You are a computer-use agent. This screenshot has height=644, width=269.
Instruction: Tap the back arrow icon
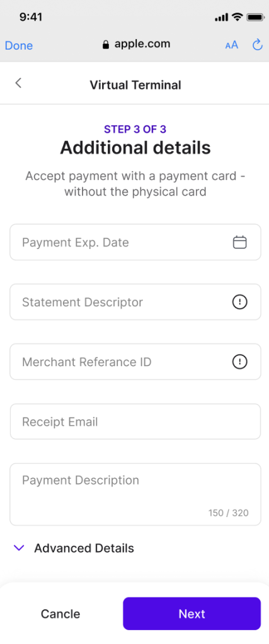[18, 83]
